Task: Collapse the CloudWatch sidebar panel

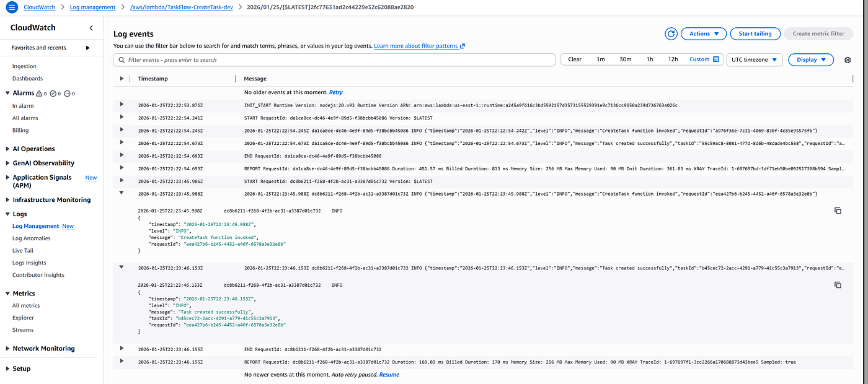Action: [91, 28]
